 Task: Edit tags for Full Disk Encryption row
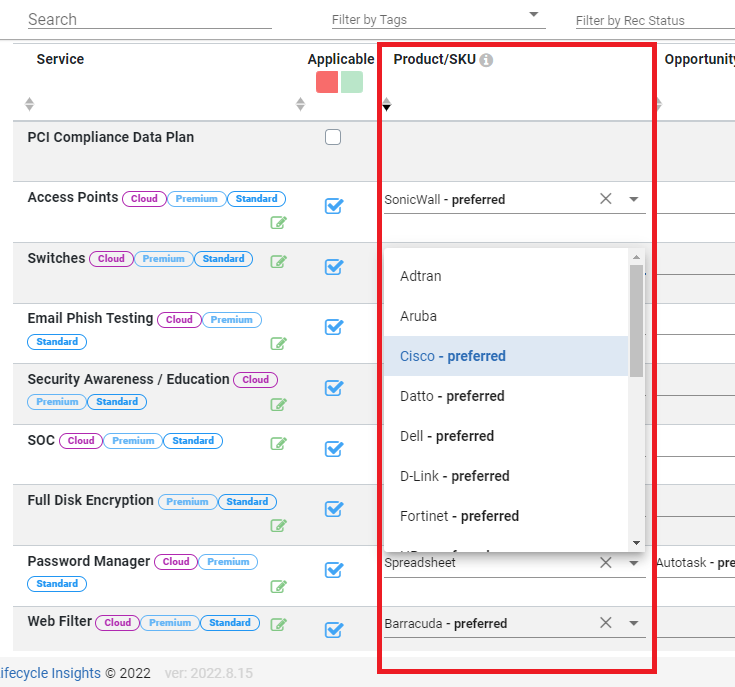[278, 525]
